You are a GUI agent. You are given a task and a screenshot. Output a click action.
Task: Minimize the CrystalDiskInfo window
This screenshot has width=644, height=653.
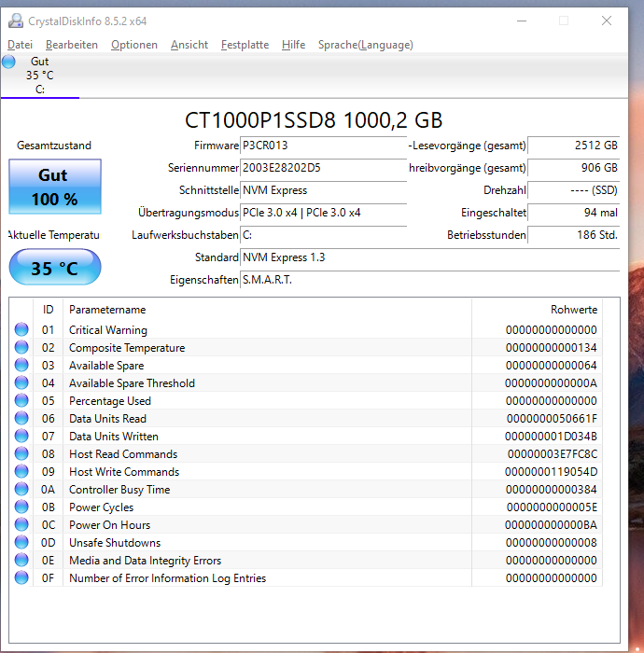522,21
